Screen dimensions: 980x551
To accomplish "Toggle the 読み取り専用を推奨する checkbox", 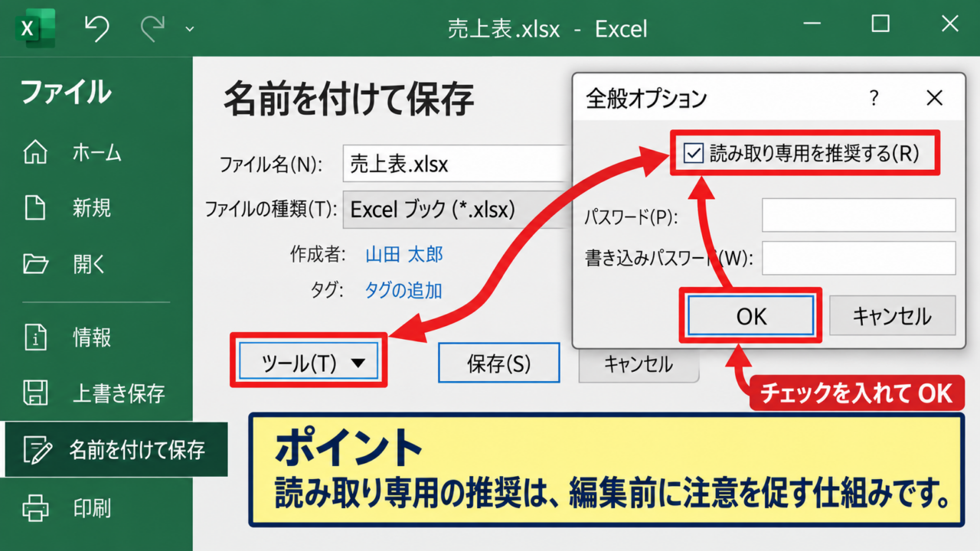I will [694, 154].
